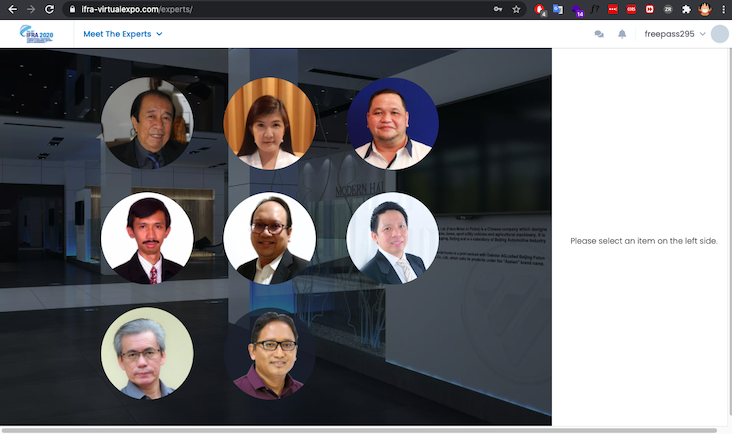Select the expert in the maroon shirt
This screenshot has width=732, height=434.
270,353
